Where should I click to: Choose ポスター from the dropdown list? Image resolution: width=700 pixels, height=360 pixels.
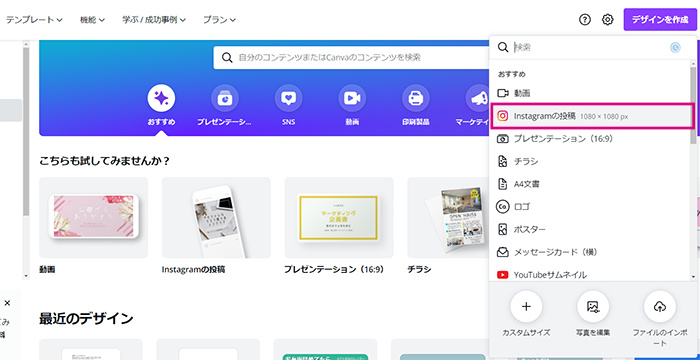coord(589,229)
